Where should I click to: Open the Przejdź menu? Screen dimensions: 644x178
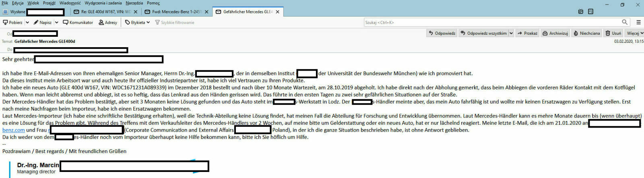(49, 3)
